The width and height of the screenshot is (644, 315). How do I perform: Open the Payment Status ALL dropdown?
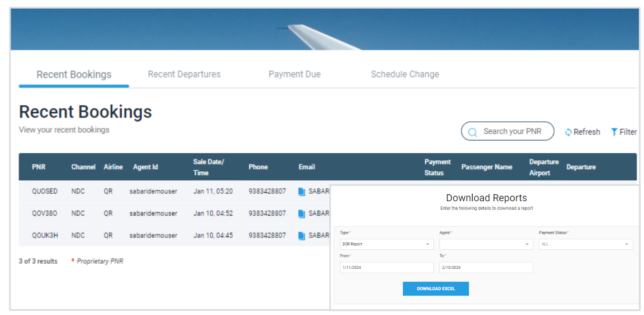pyautogui.click(x=585, y=244)
